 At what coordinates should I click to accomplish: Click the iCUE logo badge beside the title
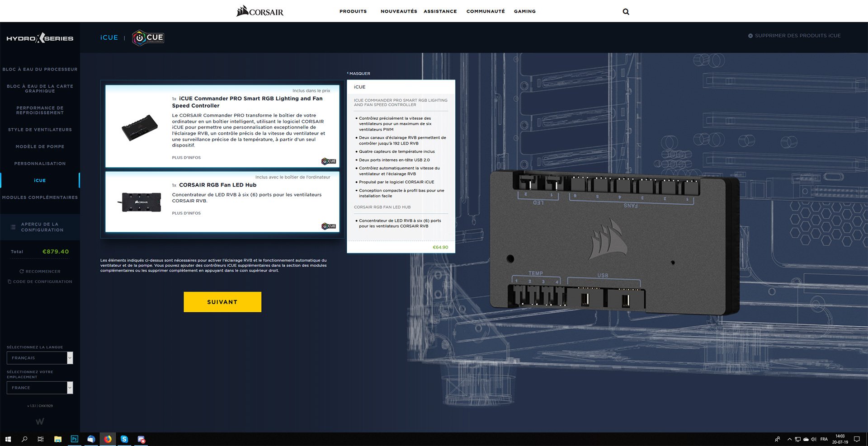point(148,38)
